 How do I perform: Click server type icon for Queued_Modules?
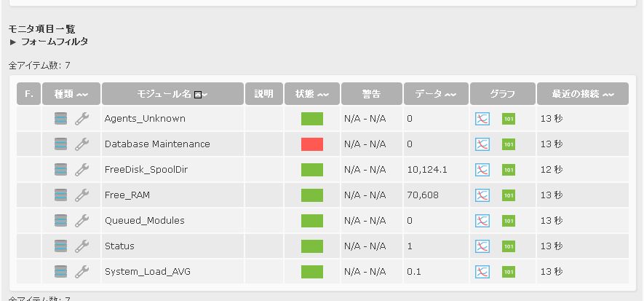[x=61, y=221]
